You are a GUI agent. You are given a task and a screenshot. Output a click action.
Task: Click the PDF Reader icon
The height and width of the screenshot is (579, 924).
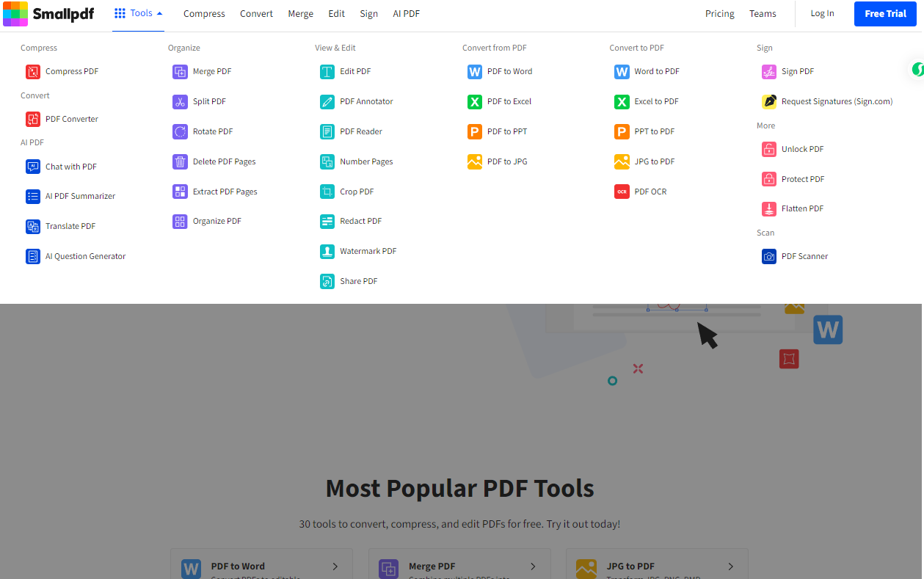pyautogui.click(x=327, y=131)
